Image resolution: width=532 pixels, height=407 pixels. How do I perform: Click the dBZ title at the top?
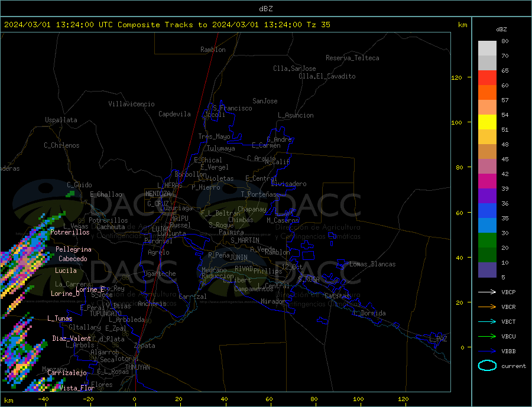(265, 9)
